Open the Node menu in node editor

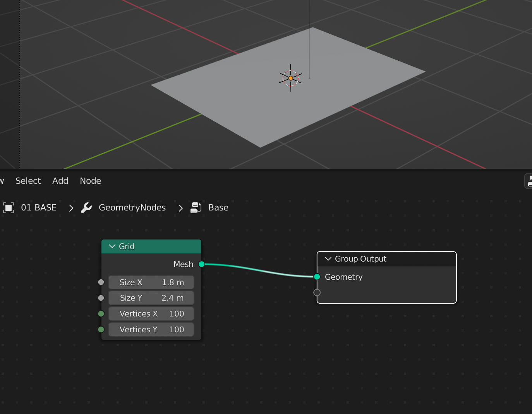90,181
